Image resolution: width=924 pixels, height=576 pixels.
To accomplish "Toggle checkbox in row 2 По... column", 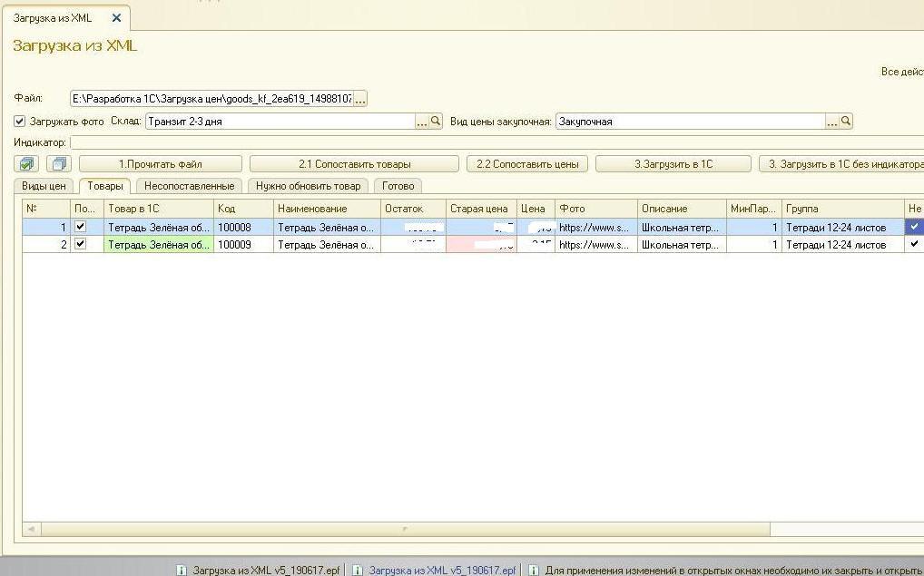I will (81, 244).
